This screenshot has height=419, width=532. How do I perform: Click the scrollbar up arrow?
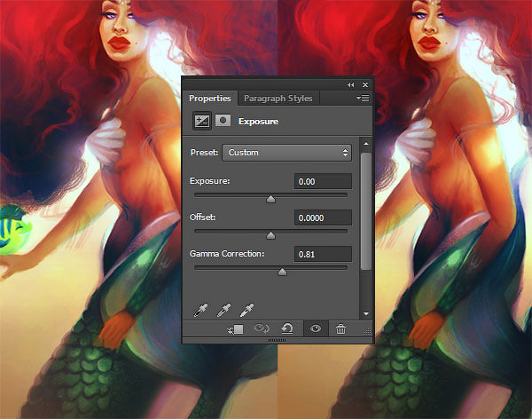[366, 144]
